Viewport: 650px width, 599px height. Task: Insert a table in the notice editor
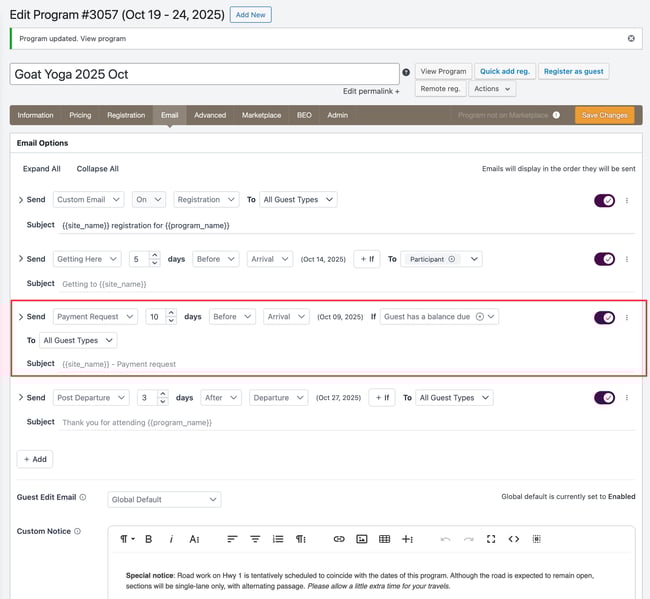385,539
